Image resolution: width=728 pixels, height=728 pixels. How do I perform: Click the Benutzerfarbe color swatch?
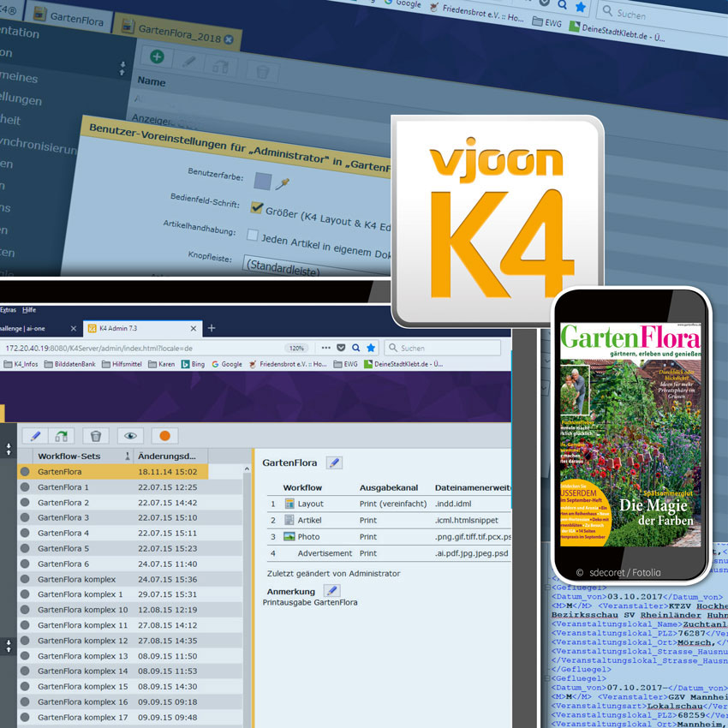pyautogui.click(x=264, y=182)
